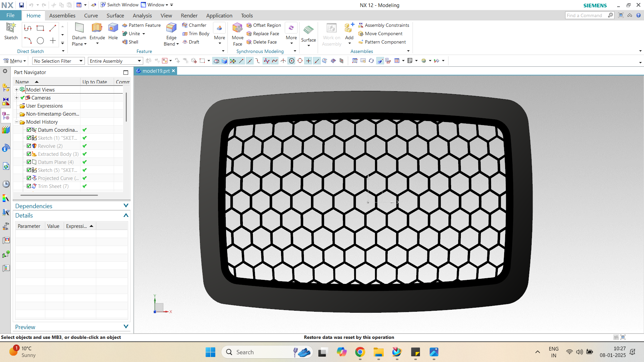Viewport: 644px width, 362px height.
Task: Toggle the Trim Sheet (7) checkbox
Action: tap(29, 186)
